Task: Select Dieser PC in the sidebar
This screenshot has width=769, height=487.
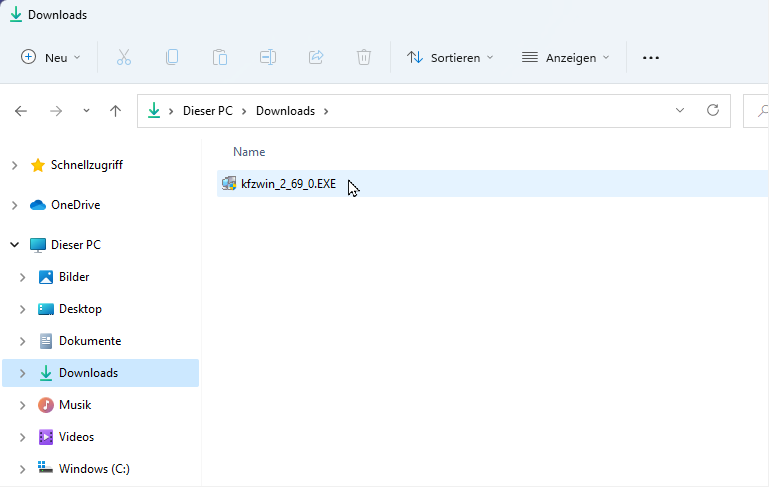Action: click(76, 244)
